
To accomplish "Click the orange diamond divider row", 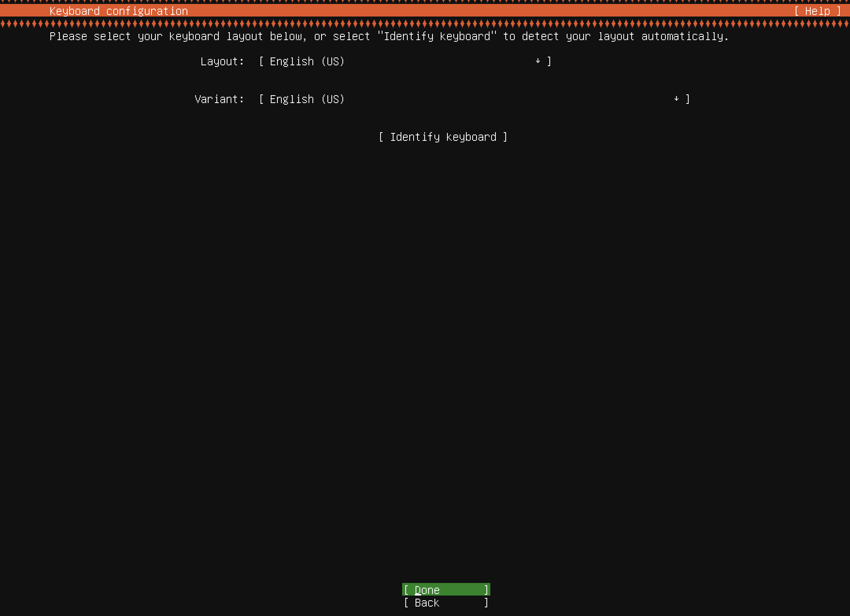I will coord(425,24).
